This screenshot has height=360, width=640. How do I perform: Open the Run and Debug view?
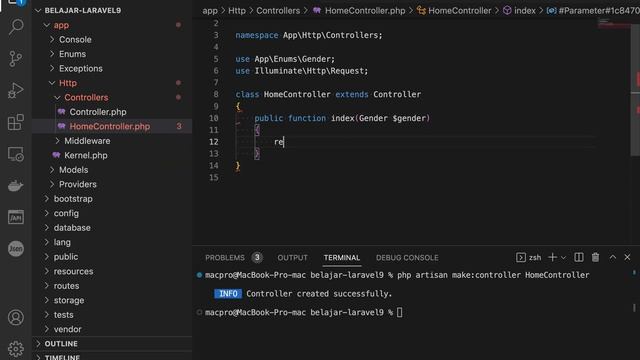(16, 91)
